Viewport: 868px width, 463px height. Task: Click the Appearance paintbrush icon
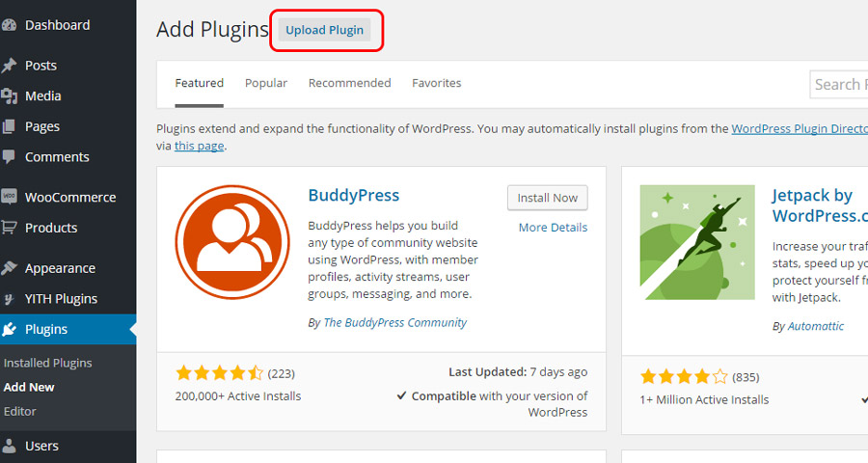[9, 268]
